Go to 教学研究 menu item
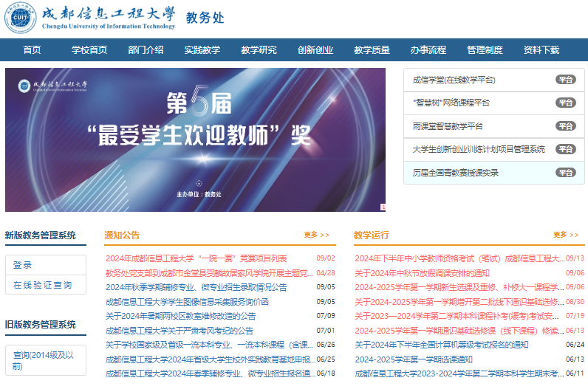Viewport: 588px width, 389px height. [x=259, y=50]
